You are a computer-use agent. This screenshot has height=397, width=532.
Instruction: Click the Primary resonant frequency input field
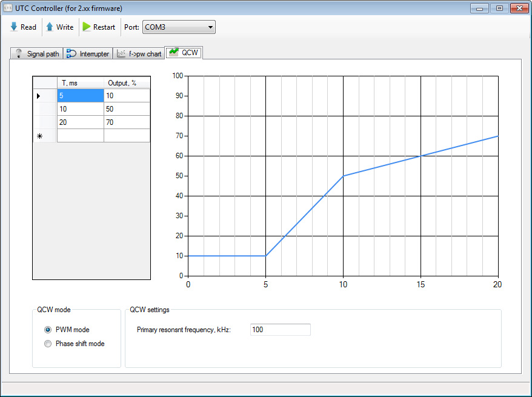[280, 330]
